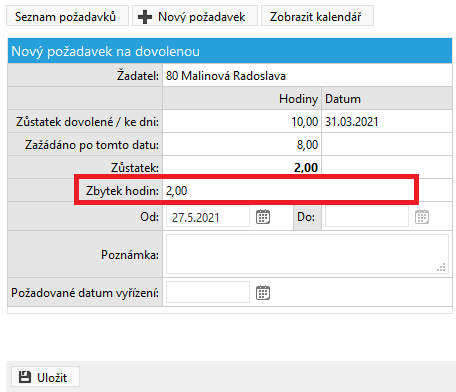Save the request with Uložit
This screenshot has width=456, height=392.
(x=45, y=377)
